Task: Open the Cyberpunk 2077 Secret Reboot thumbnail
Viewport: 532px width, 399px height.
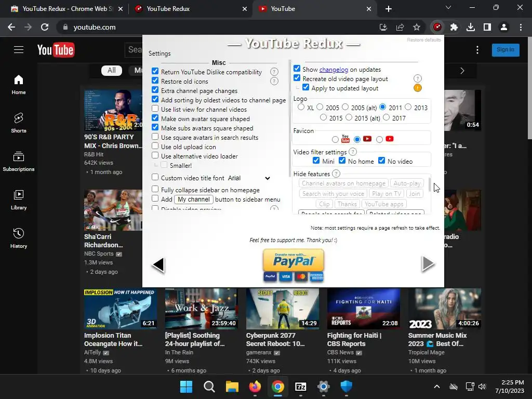Action: 282,309
